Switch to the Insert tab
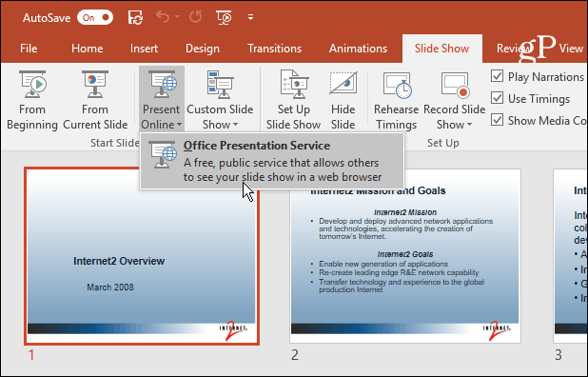This screenshot has width=588, height=377. click(x=144, y=49)
